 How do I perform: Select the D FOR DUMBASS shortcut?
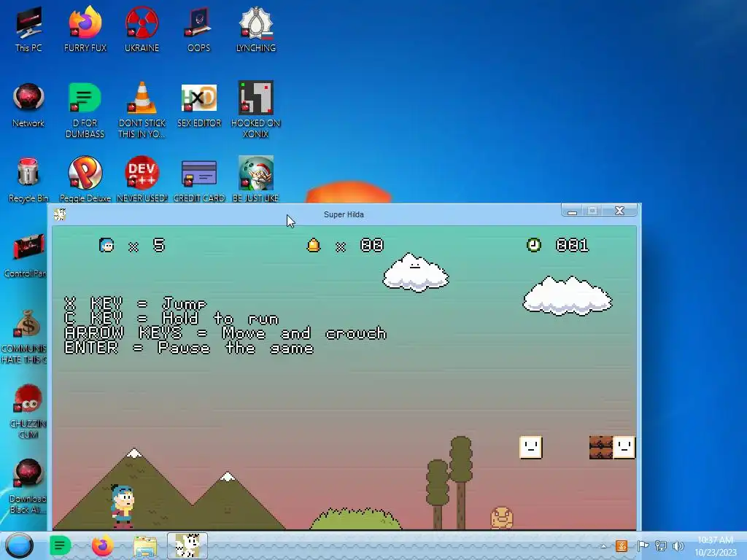tap(85, 110)
